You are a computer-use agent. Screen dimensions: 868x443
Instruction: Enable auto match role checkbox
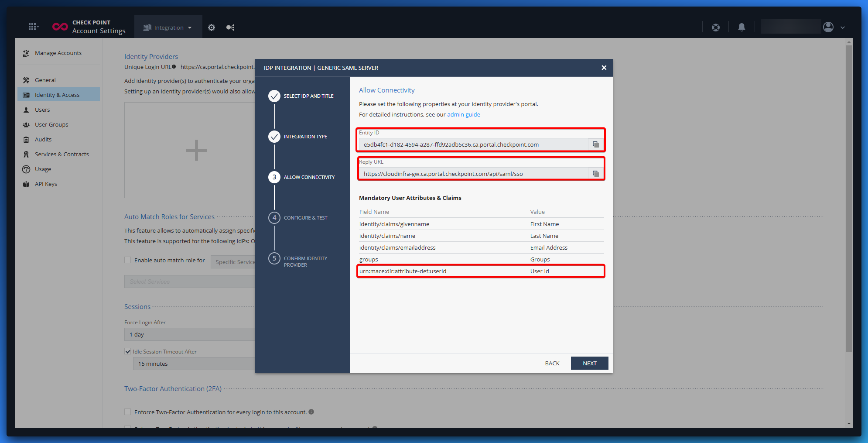pyautogui.click(x=128, y=260)
